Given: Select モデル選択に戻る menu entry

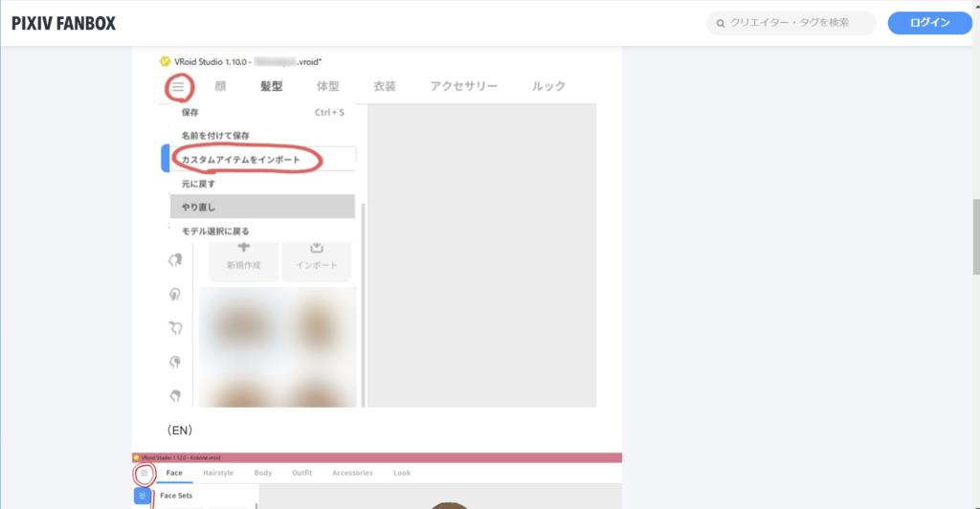Looking at the screenshot, I should 215,231.
